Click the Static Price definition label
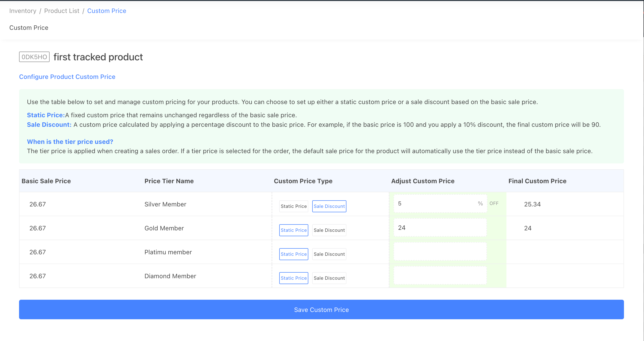 coord(45,115)
